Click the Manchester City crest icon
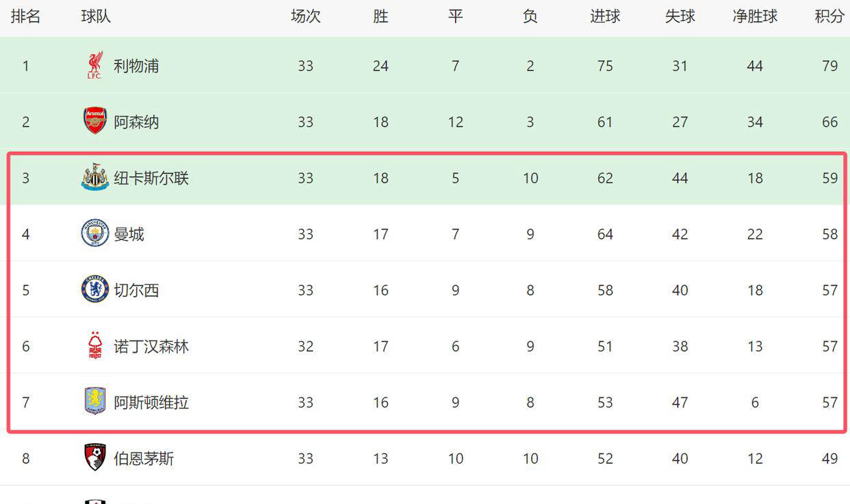This screenshot has height=504, width=850. [95, 233]
